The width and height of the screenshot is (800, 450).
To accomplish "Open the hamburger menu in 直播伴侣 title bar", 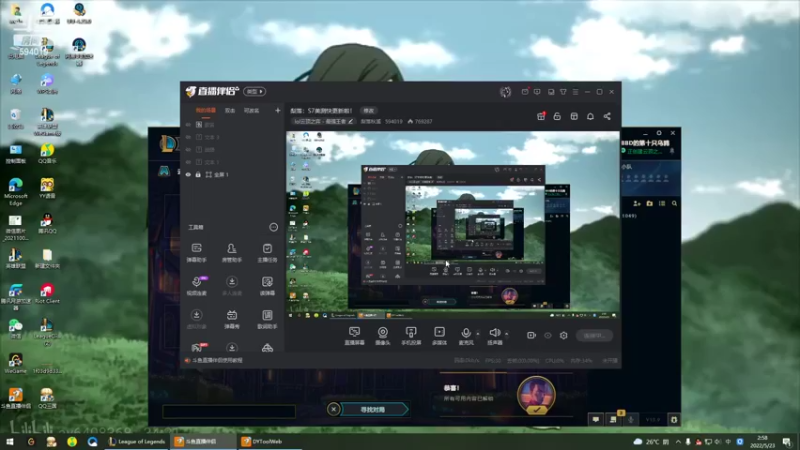I will point(576,92).
